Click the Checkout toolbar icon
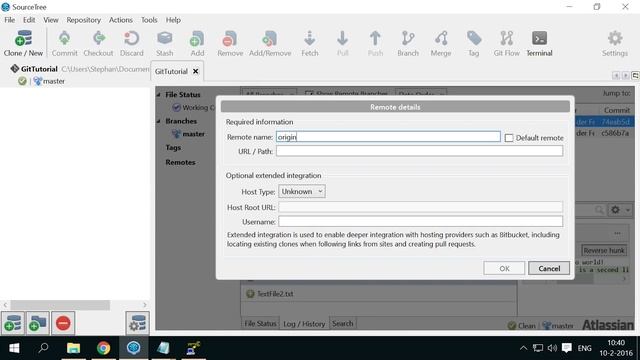640x360 pixels. coord(98,43)
